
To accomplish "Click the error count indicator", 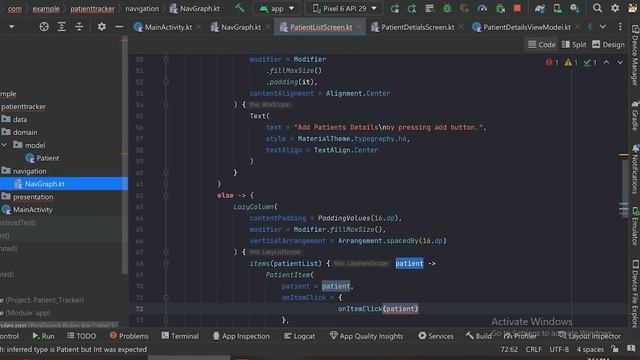I will pos(552,62).
